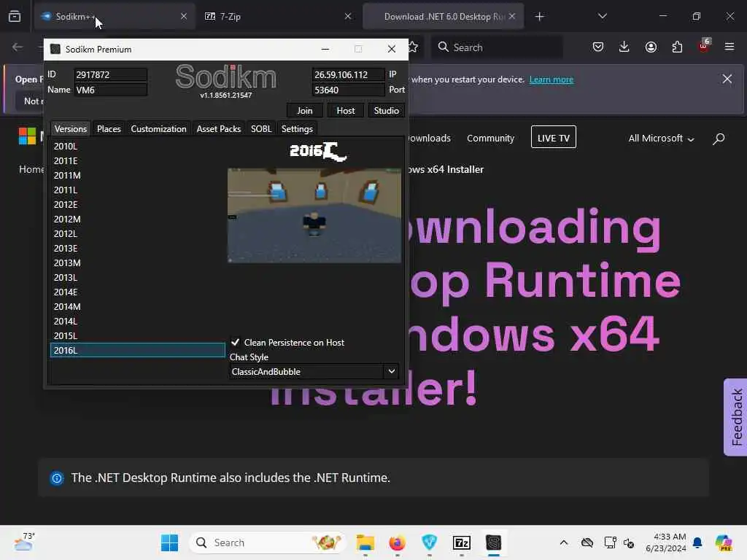Close the 7-Zip browser tab

348,16
